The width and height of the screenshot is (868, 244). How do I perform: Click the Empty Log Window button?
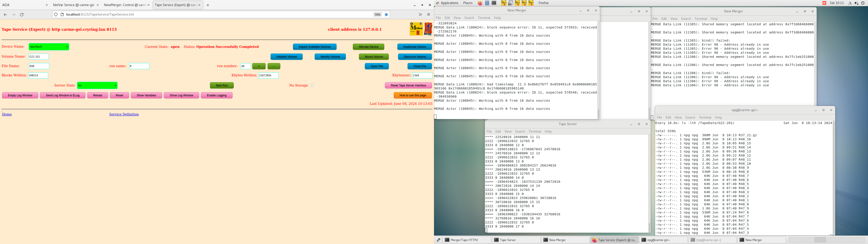tap(20, 95)
